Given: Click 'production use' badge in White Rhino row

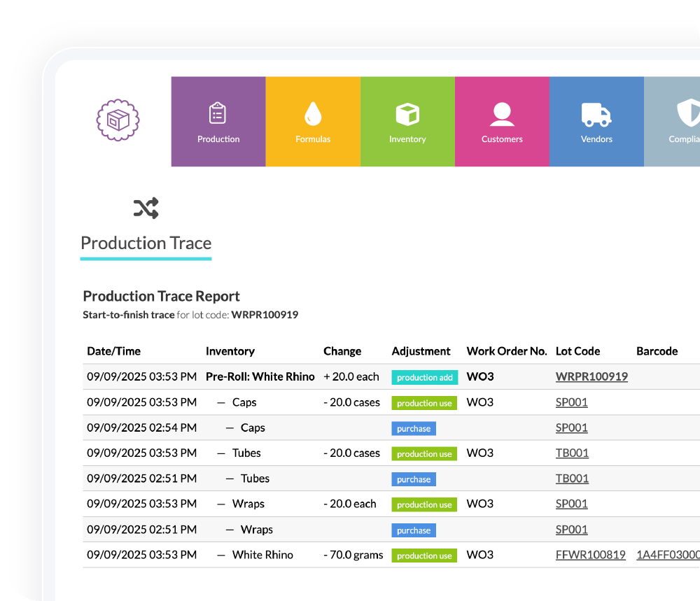Looking at the screenshot, I should tap(424, 556).
